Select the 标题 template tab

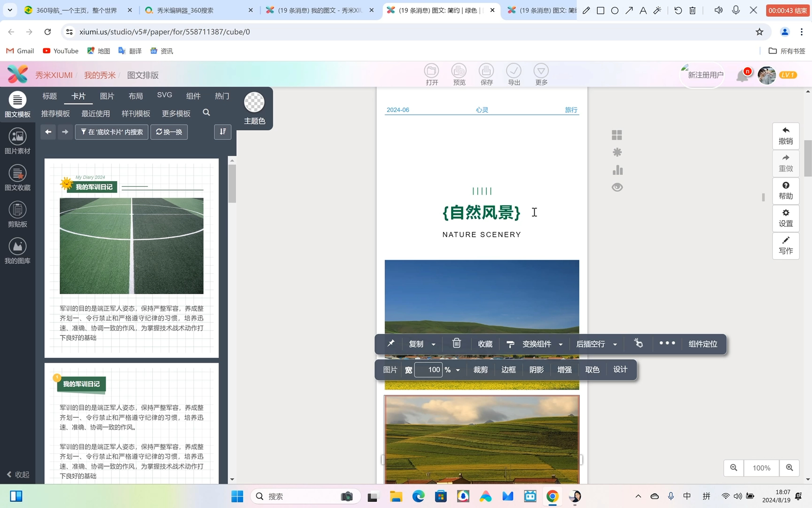coord(49,96)
